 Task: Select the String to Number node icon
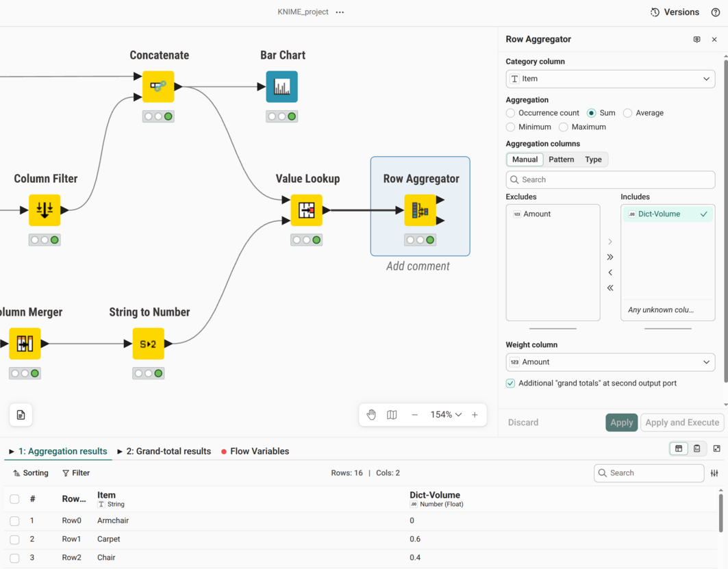click(149, 344)
